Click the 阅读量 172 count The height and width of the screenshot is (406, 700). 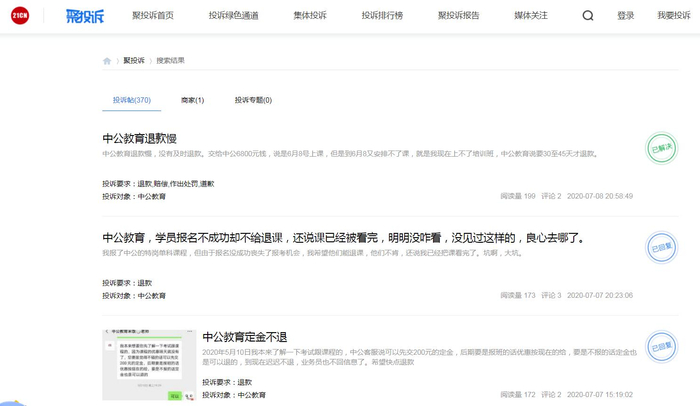(x=518, y=394)
